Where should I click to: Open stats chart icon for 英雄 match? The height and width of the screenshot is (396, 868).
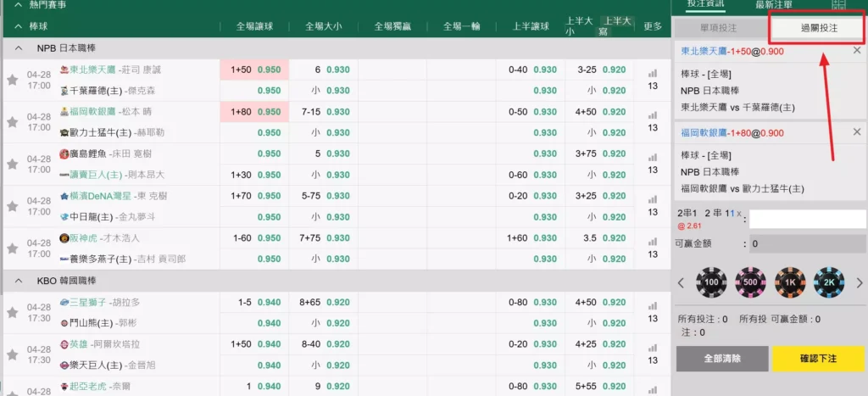click(653, 348)
